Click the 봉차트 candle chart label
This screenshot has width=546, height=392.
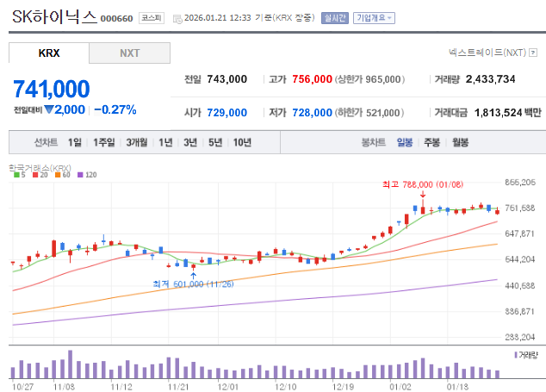click(x=373, y=142)
